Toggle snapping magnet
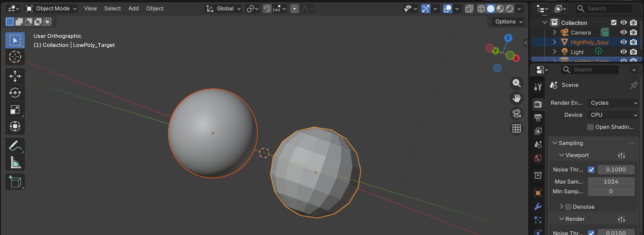This screenshot has height=235, width=644. (267, 9)
